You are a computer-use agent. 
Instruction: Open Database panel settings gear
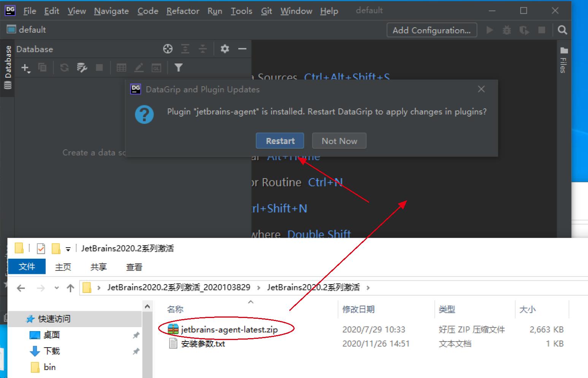(225, 49)
